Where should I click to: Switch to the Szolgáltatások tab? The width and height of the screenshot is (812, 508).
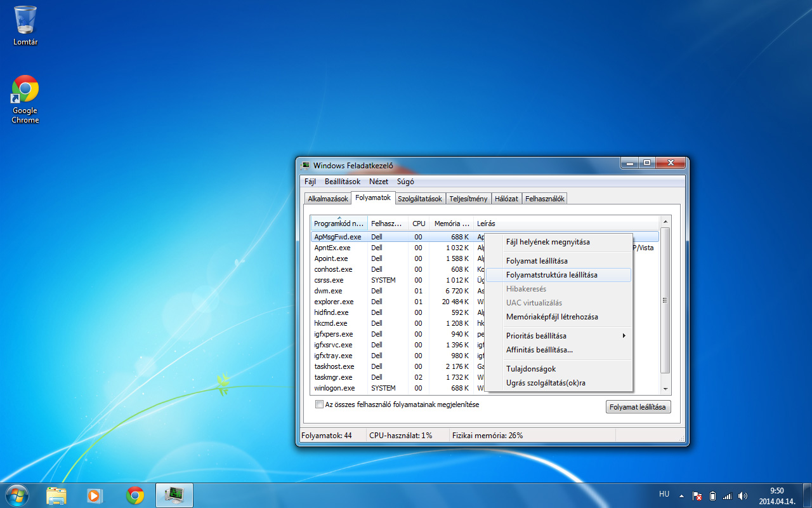click(419, 199)
